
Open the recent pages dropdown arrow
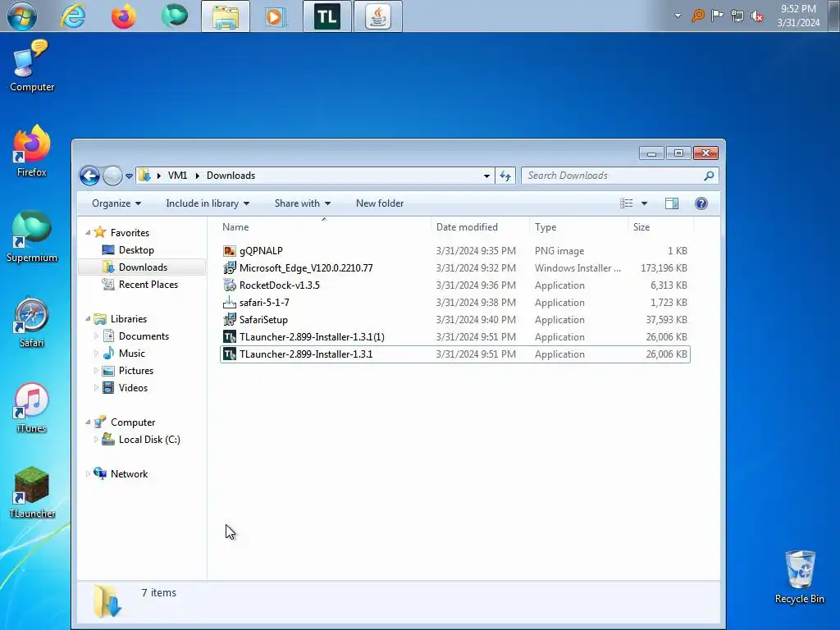(x=129, y=176)
